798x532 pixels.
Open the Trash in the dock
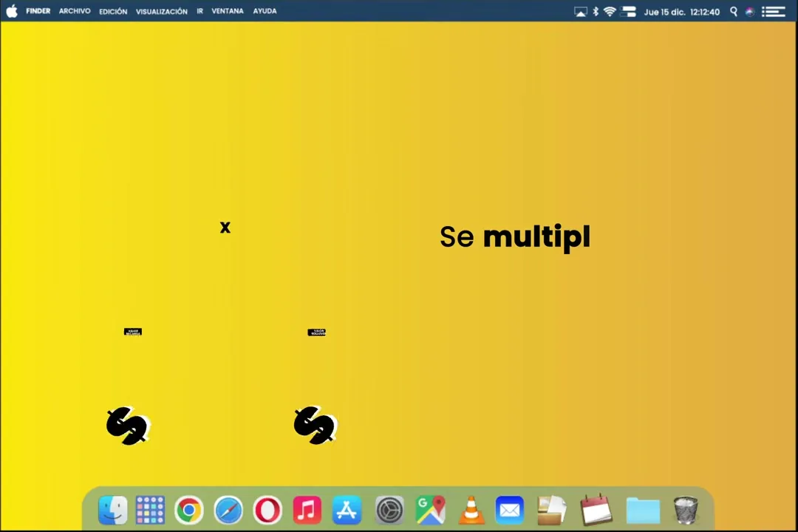686,510
